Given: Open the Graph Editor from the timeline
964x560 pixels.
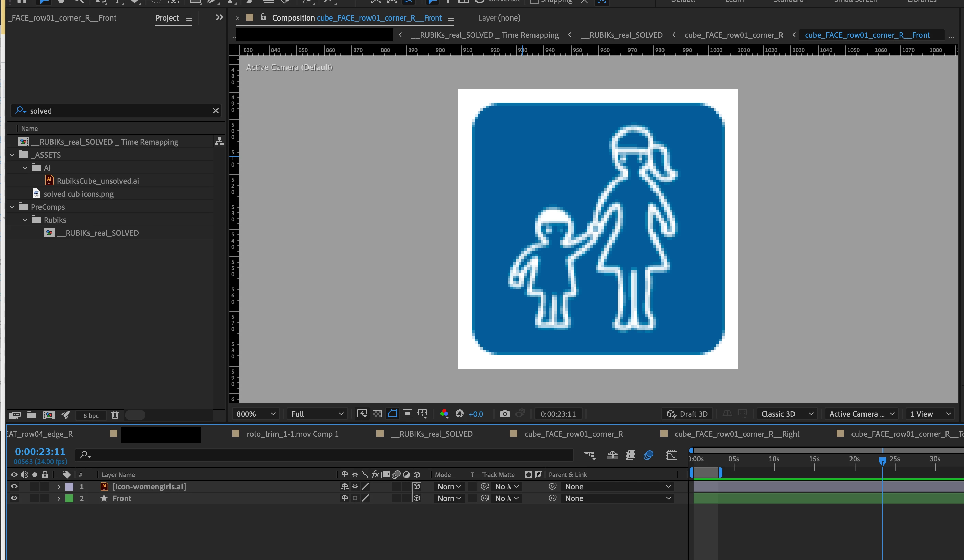Looking at the screenshot, I should coord(672,455).
